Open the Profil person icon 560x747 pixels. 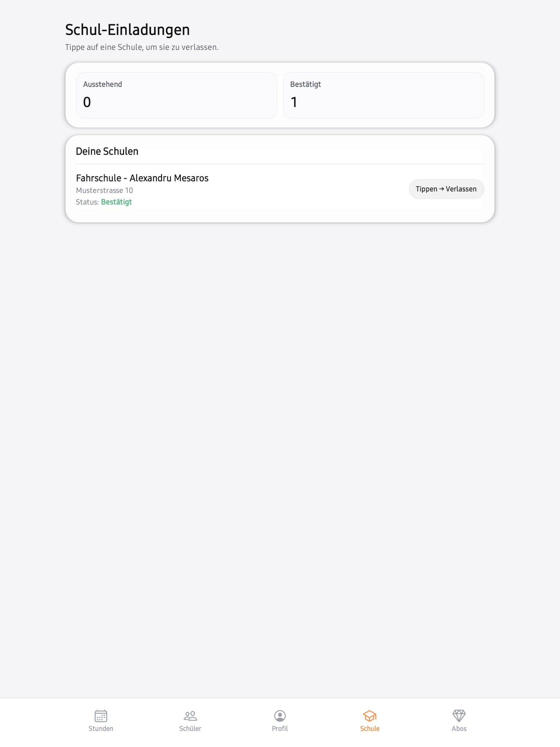(x=280, y=716)
